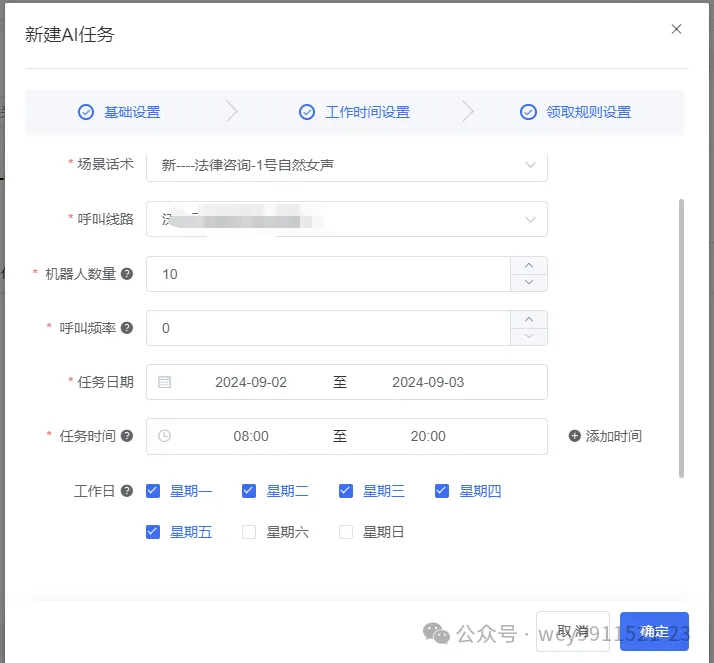This screenshot has height=663, width=714.
Task: Click the 取消 button
Action: coord(573,631)
